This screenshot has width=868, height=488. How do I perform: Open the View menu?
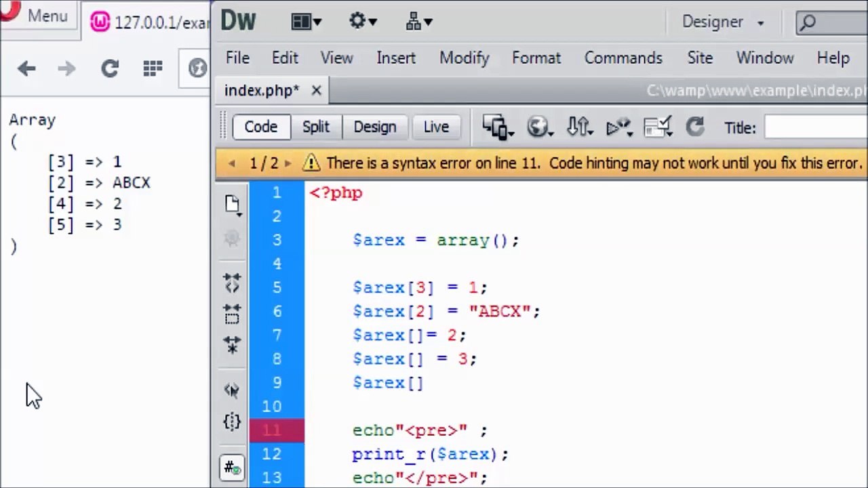click(336, 58)
